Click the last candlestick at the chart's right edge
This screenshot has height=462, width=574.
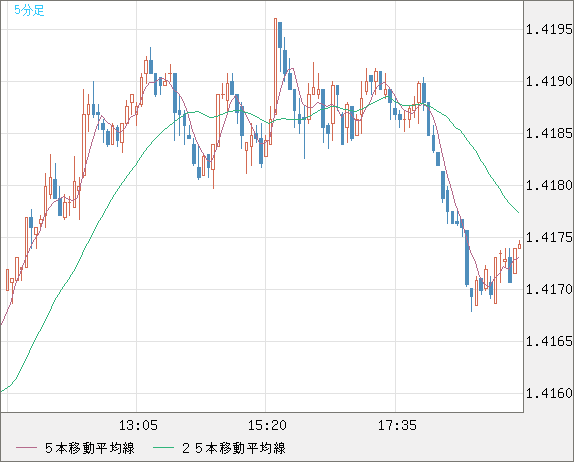519,245
